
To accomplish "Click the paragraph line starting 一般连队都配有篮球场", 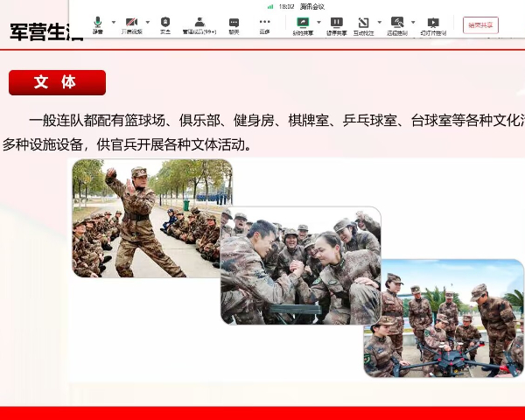I will (276, 121).
